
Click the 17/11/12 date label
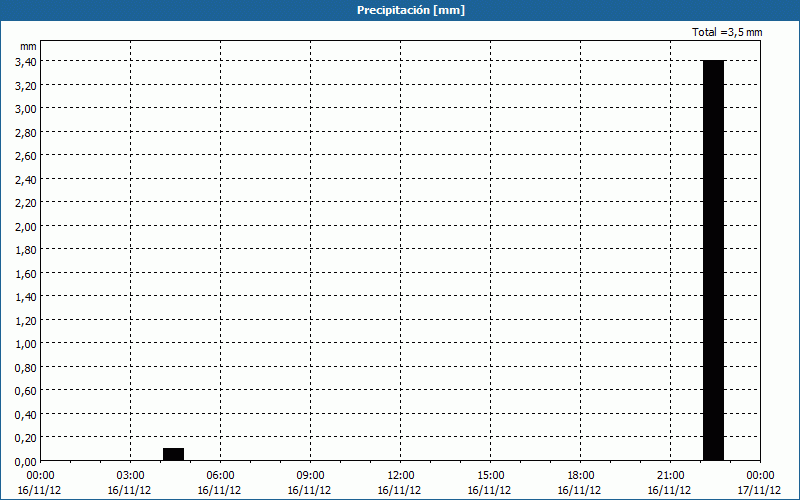tap(759, 490)
